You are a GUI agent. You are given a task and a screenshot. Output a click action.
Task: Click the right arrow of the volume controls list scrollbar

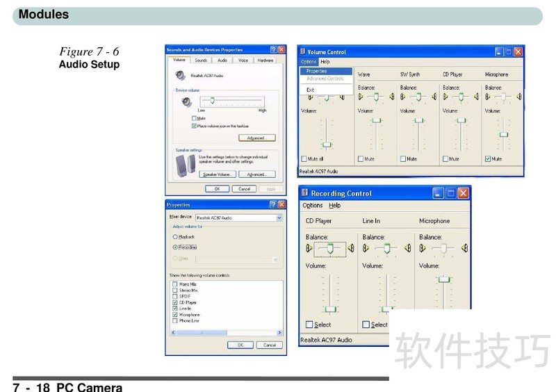(x=279, y=332)
